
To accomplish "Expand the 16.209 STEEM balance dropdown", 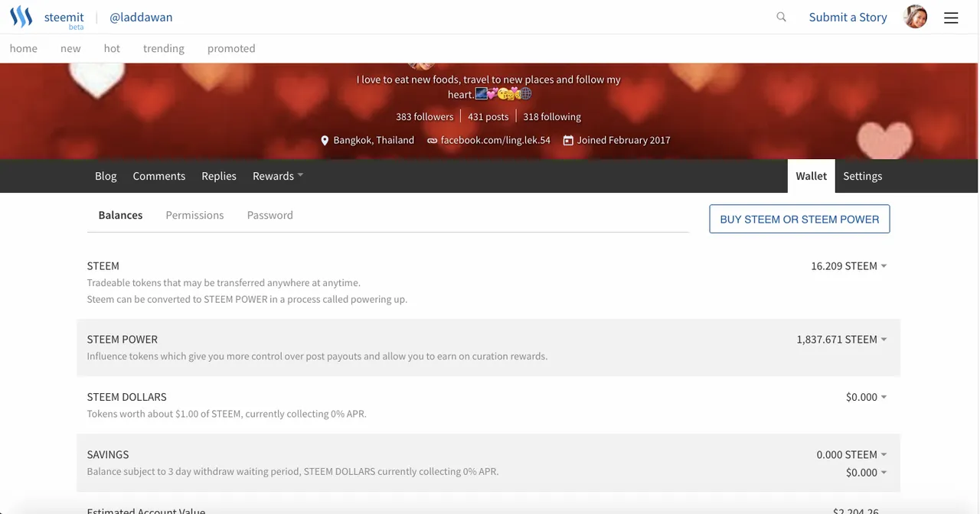I will tap(848, 266).
